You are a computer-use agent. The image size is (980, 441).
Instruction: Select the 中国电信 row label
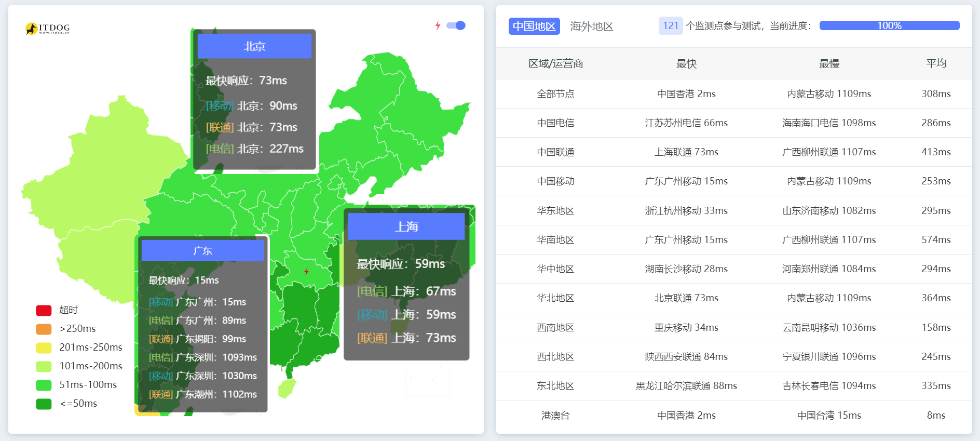tap(555, 123)
